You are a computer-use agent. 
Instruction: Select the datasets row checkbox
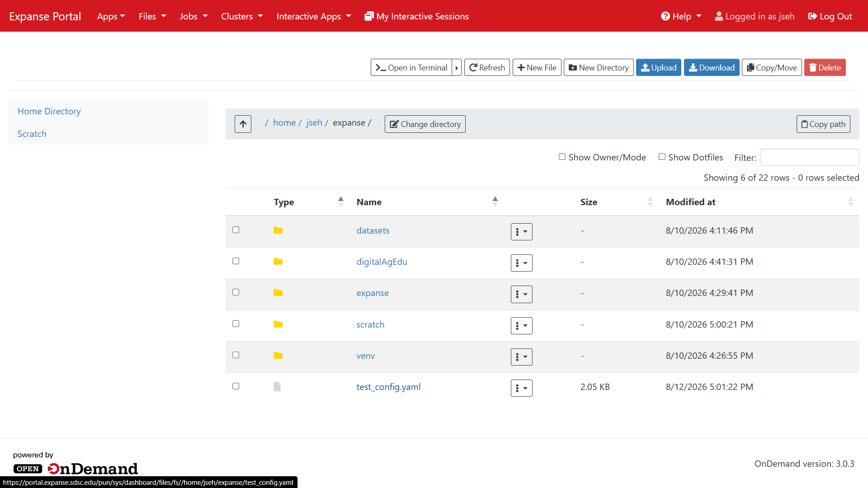236,230
